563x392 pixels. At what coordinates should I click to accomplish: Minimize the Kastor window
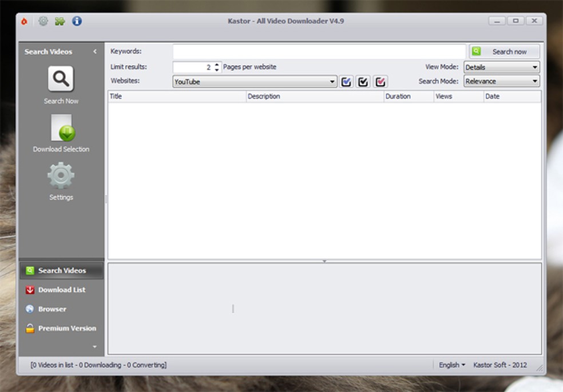point(497,21)
